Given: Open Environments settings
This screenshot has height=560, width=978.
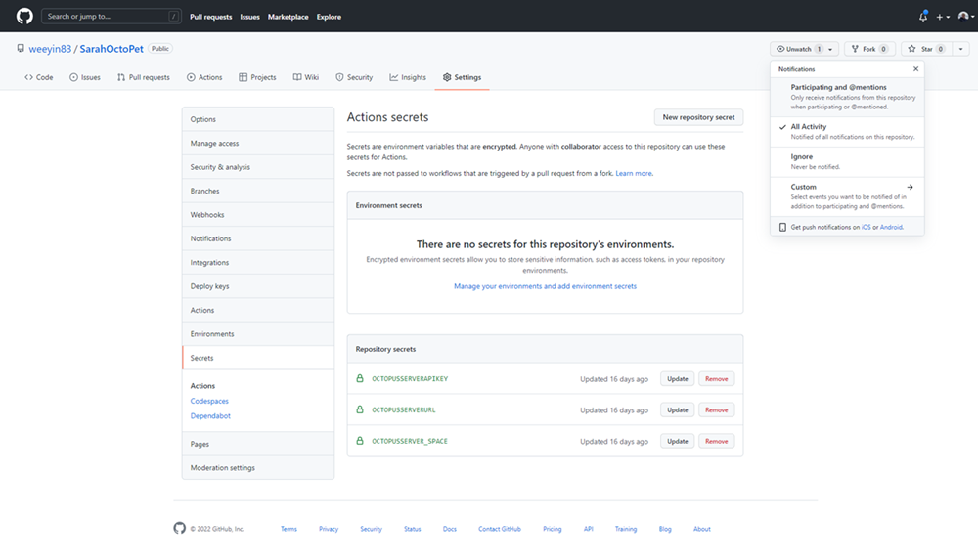Looking at the screenshot, I should (258, 334).
